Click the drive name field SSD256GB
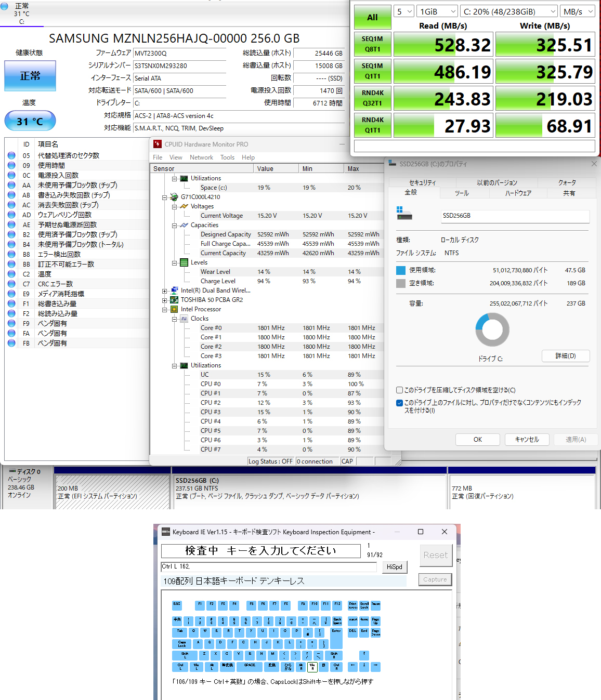Viewport: 601px width, 700px height. click(515, 216)
